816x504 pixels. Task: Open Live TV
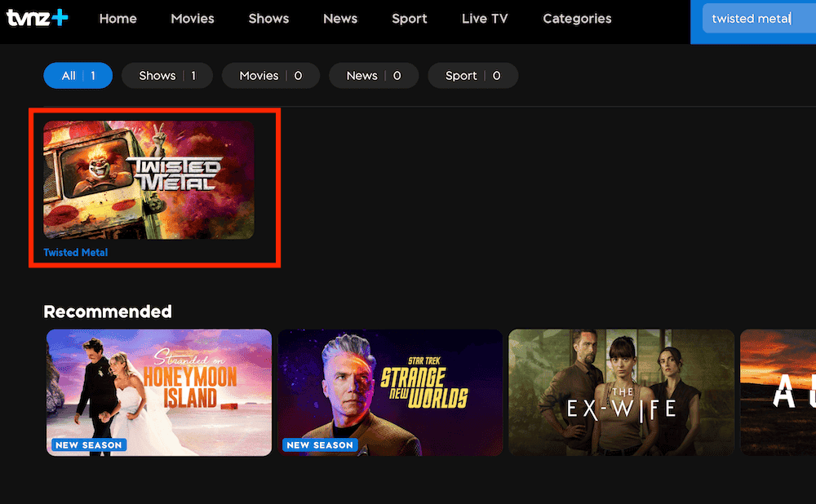coord(485,19)
